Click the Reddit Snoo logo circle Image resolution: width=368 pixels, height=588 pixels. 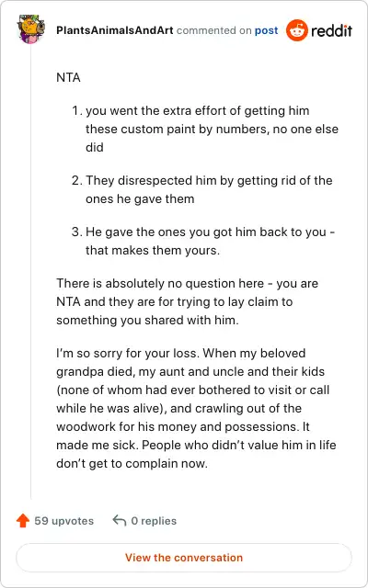(296, 30)
